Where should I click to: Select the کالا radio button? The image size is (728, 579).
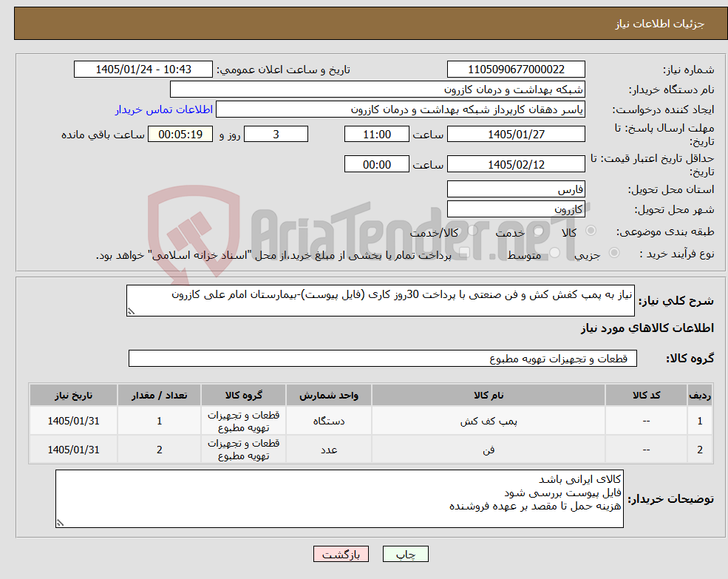tap(591, 231)
